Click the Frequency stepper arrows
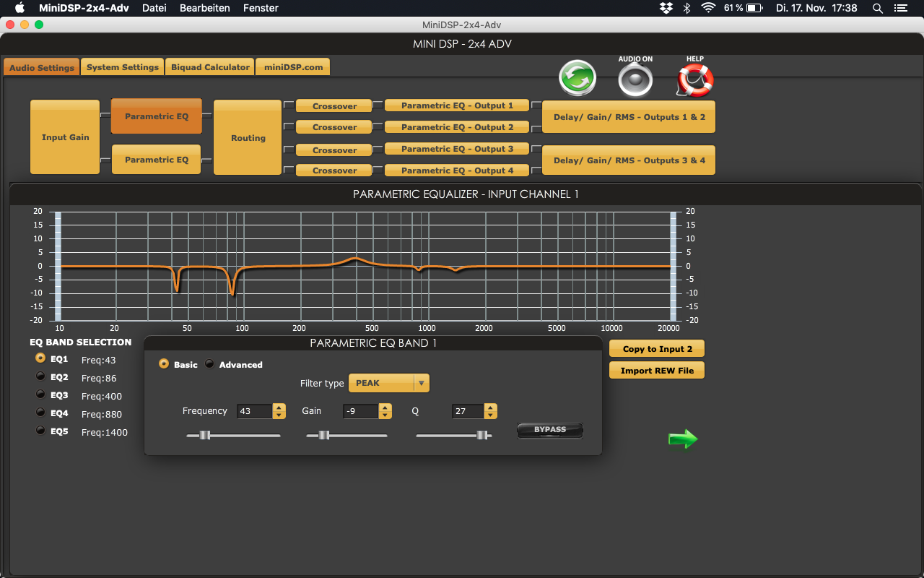 point(279,411)
